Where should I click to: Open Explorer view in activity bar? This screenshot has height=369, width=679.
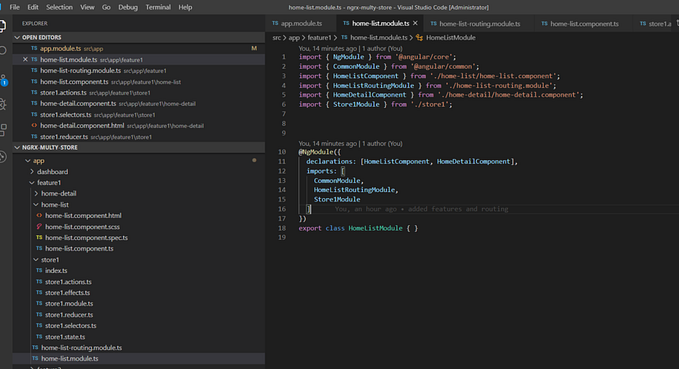(x=3, y=26)
